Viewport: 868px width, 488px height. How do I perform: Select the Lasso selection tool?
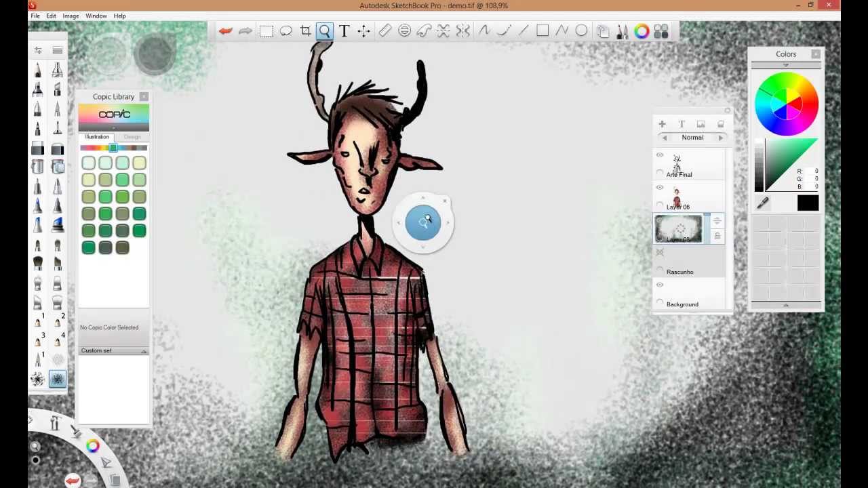[285, 30]
